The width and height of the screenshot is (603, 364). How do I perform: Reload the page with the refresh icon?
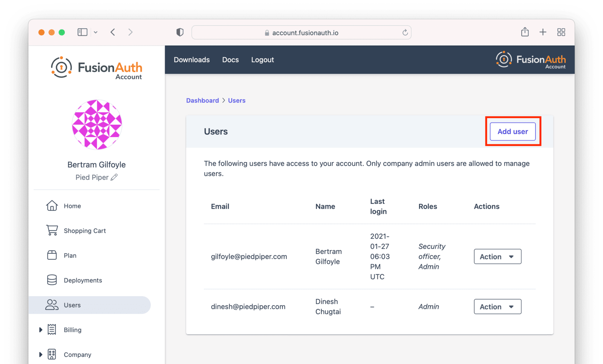[405, 32]
